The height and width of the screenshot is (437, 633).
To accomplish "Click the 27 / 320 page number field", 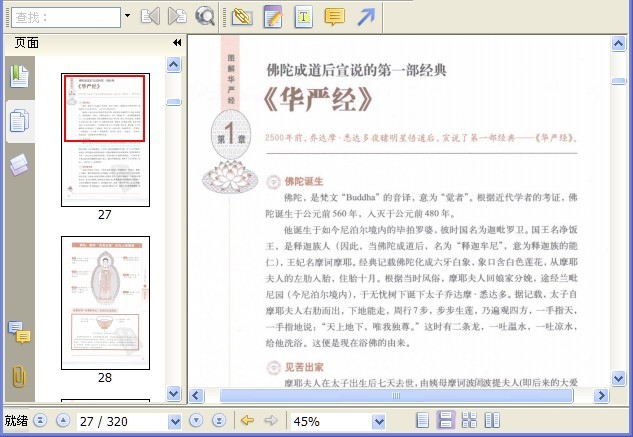I will 122,422.
